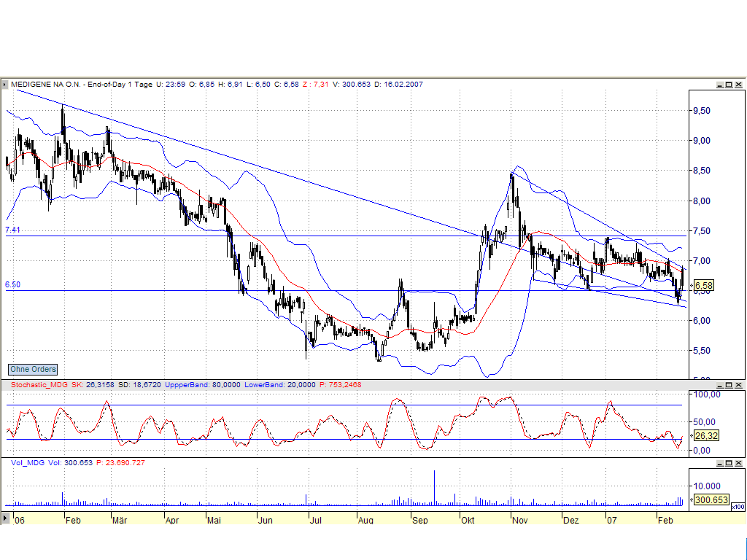Click the 6,58 current price tag
The height and width of the screenshot is (560, 747).
704,285
